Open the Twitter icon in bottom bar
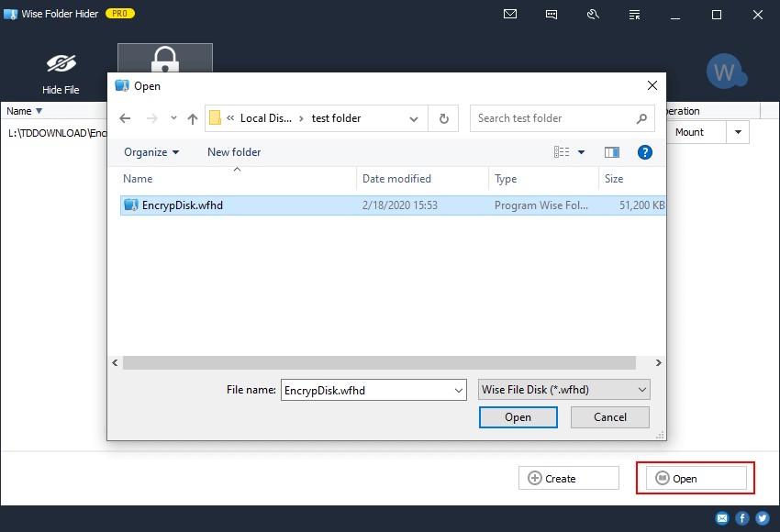The image size is (780, 532). (x=762, y=518)
